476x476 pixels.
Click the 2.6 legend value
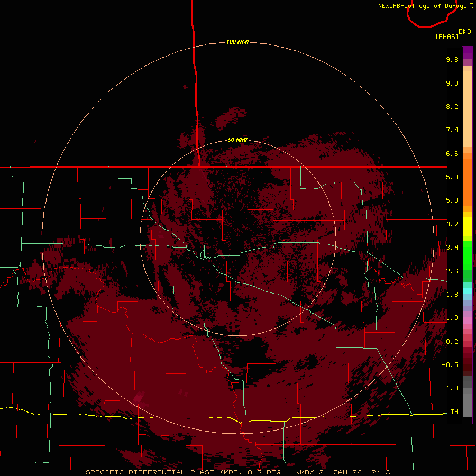(x=452, y=271)
